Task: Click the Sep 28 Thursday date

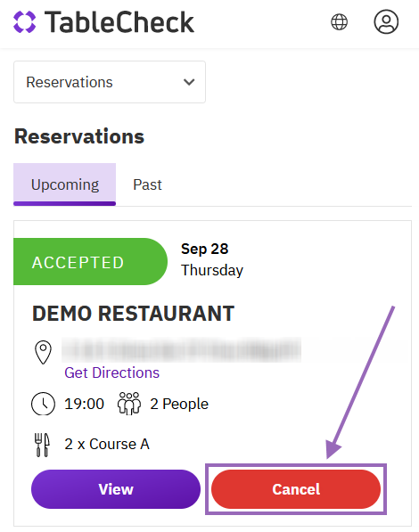Action: tap(212, 259)
